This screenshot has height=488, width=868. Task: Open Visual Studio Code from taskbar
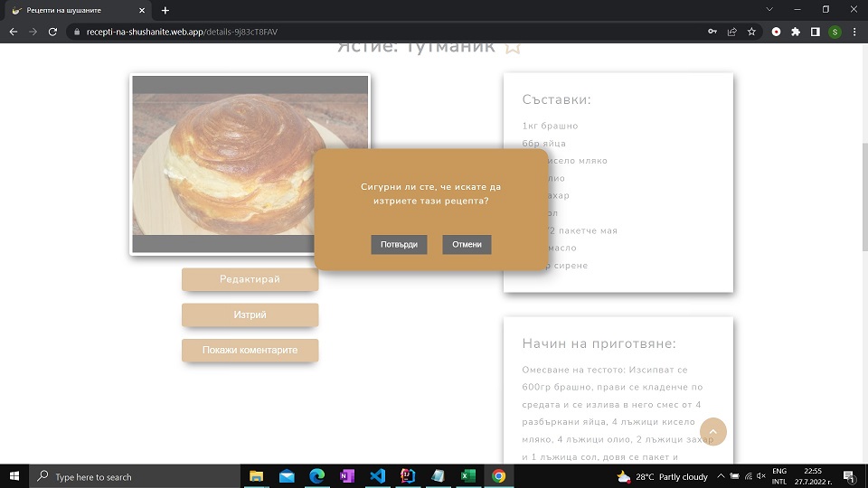[378, 476]
